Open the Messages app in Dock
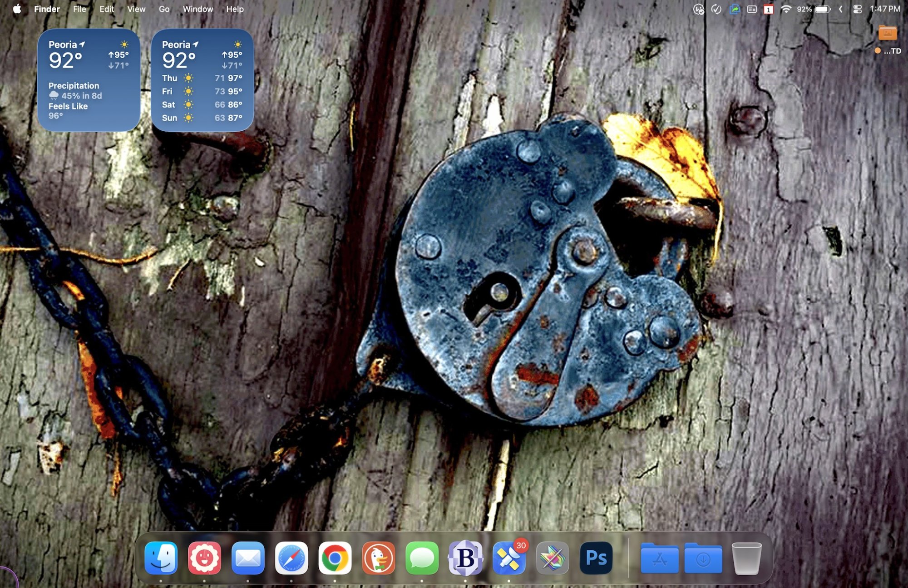This screenshot has width=908, height=588. tap(422, 558)
